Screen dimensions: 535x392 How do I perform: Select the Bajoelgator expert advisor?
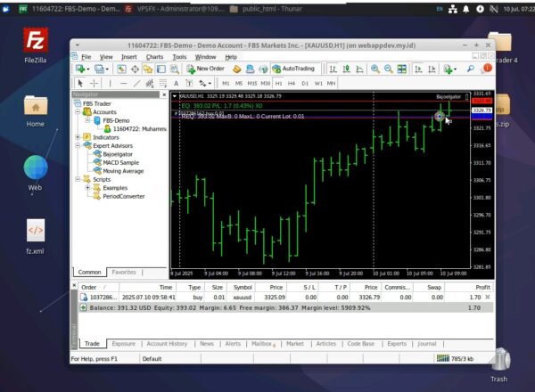(118, 154)
